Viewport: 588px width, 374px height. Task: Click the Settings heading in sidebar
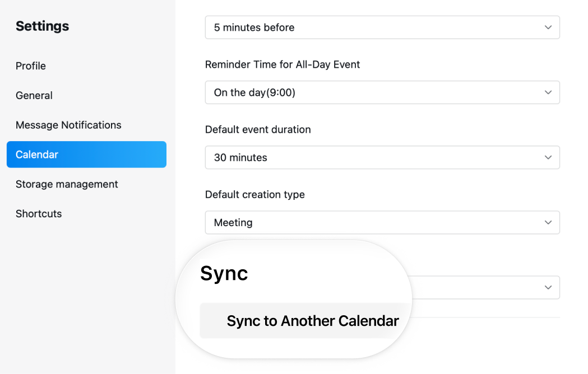(x=43, y=26)
